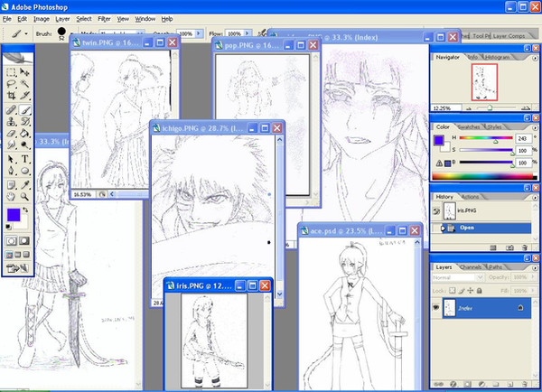Switch to the Actions tab
Screen dimensions: 542x392
470,197
